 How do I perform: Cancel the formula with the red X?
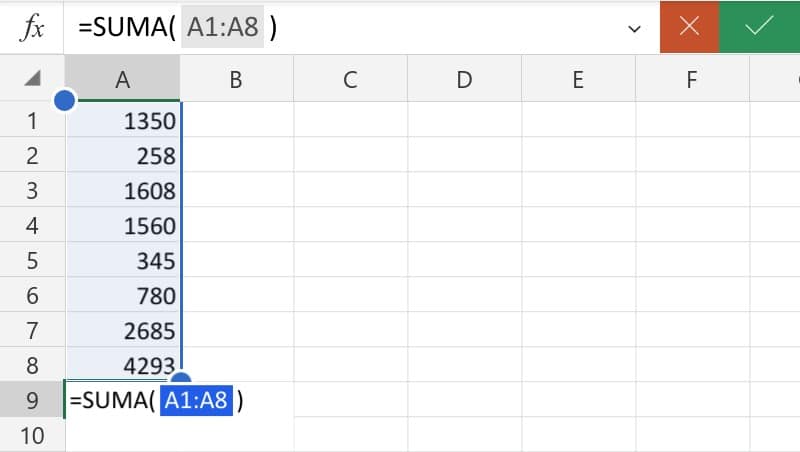pyautogui.click(x=689, y=27)
